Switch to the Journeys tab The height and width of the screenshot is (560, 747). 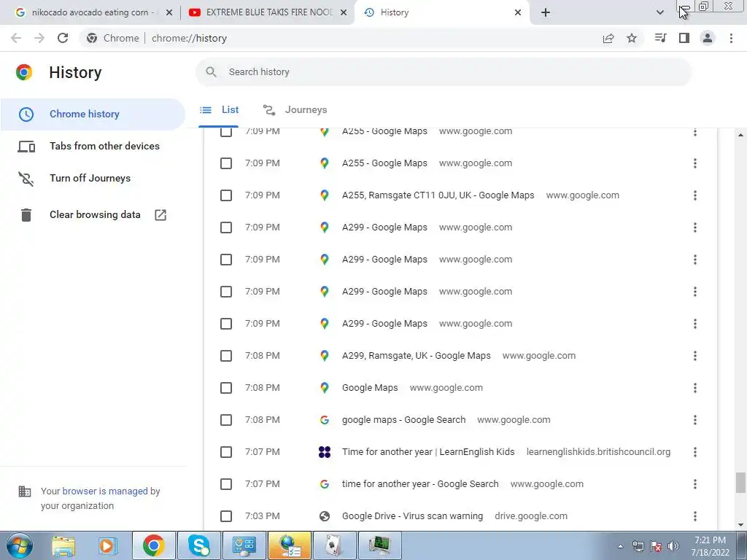pos(295,110)
